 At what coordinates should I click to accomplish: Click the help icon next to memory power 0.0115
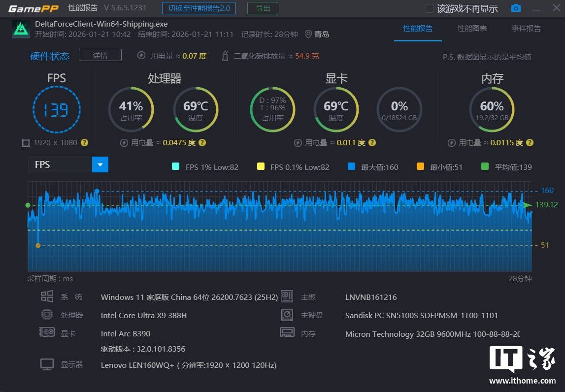pyautogui.click(x=530, y=143)
